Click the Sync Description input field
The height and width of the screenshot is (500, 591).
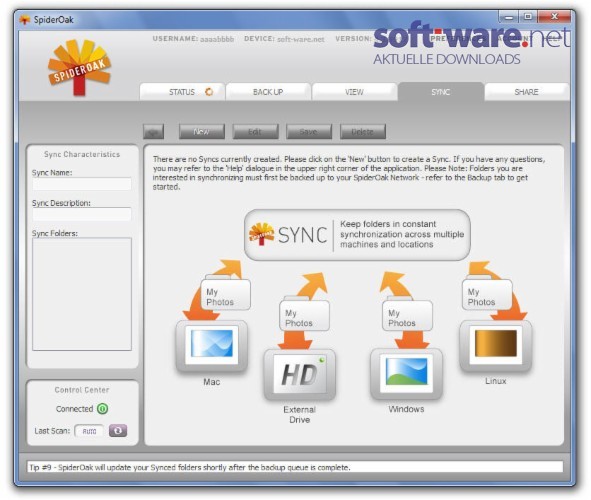[82, 214]
